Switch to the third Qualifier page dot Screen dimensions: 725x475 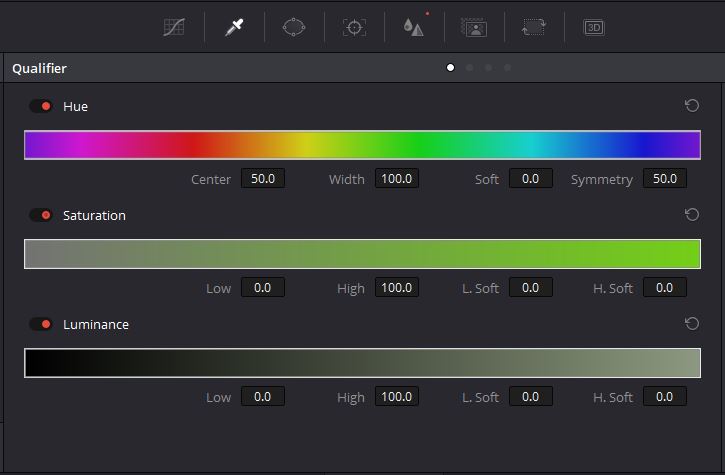tap(488, 68)
